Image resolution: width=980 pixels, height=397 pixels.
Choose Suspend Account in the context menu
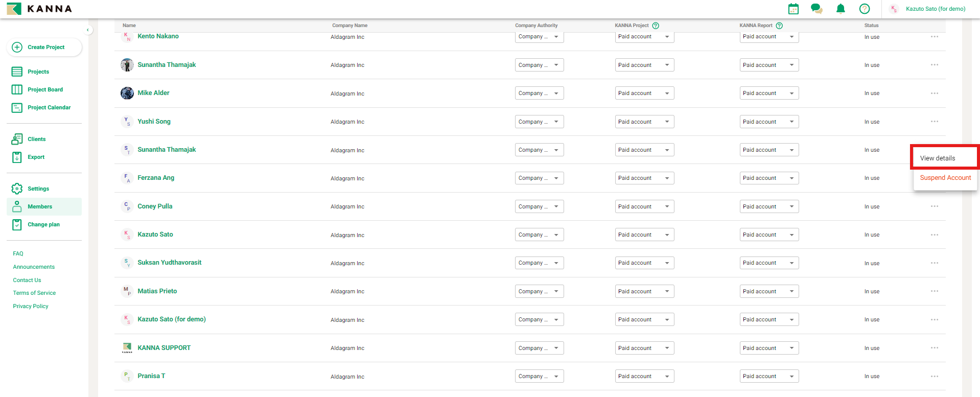945,178
